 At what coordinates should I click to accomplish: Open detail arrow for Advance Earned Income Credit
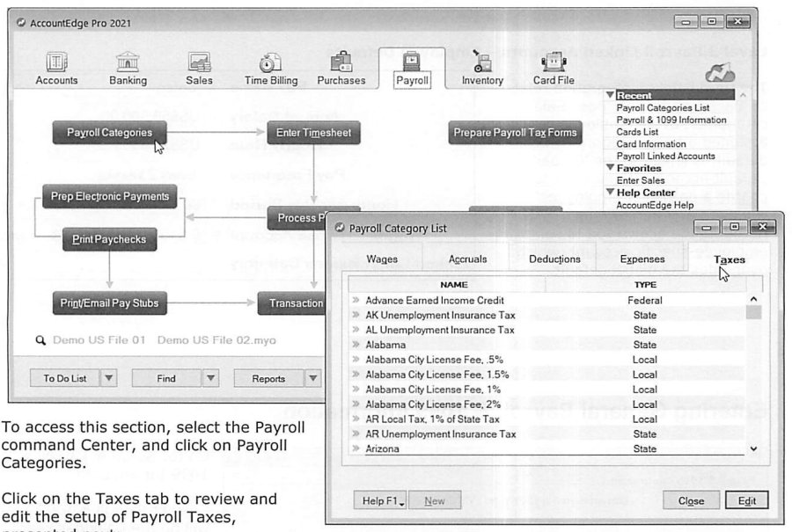(x=356, y=300)
